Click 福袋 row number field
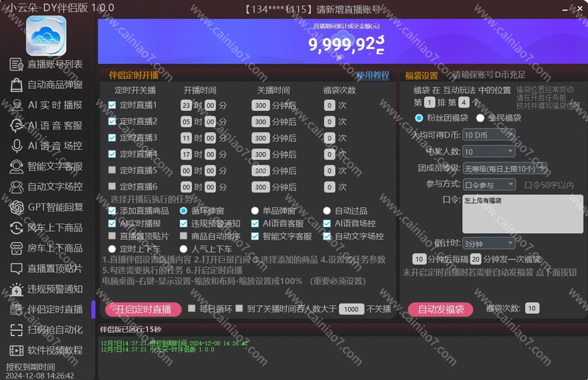The image size is (588, 380). (x=429, y=102)
